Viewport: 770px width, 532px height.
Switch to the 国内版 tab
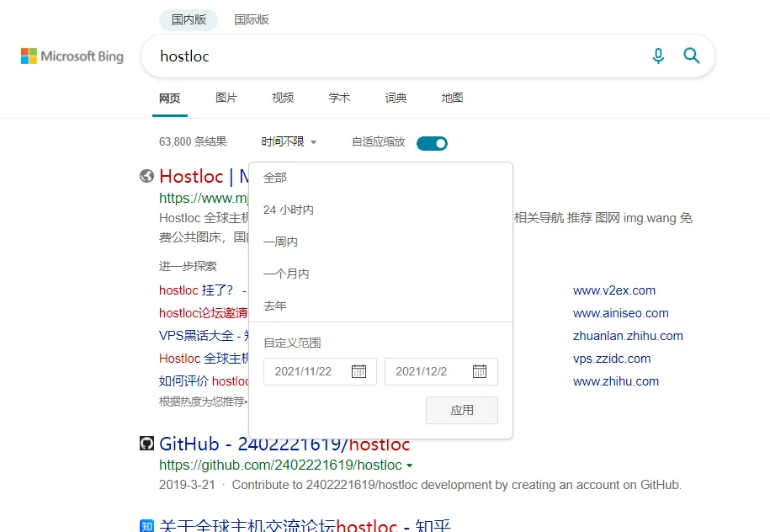click(189, 19)
